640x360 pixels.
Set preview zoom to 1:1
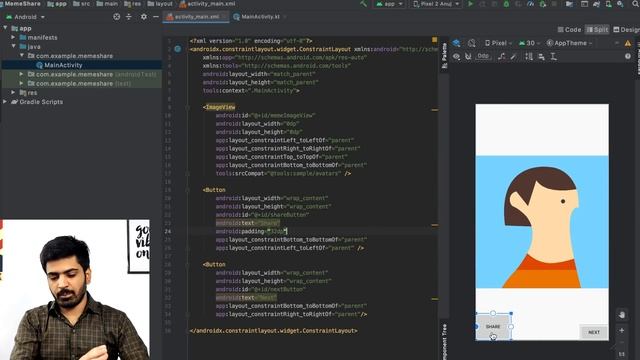pos(622,354)
